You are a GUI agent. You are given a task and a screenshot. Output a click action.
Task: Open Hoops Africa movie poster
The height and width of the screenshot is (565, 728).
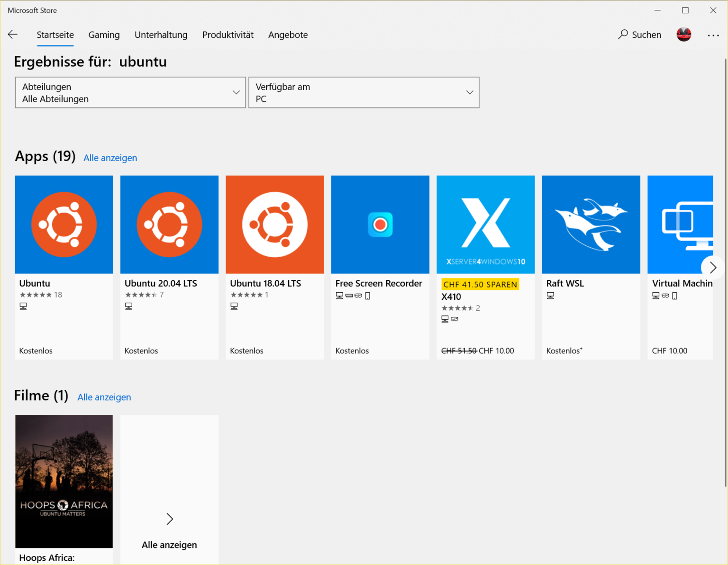click(64, 481)
